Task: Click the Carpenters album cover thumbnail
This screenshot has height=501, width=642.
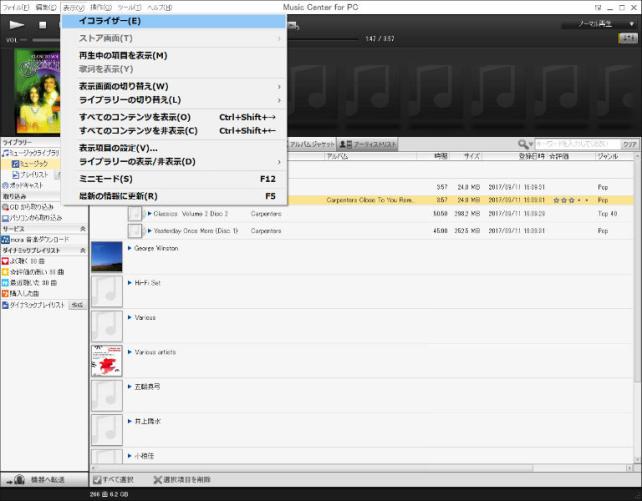Action: (38, 92)
